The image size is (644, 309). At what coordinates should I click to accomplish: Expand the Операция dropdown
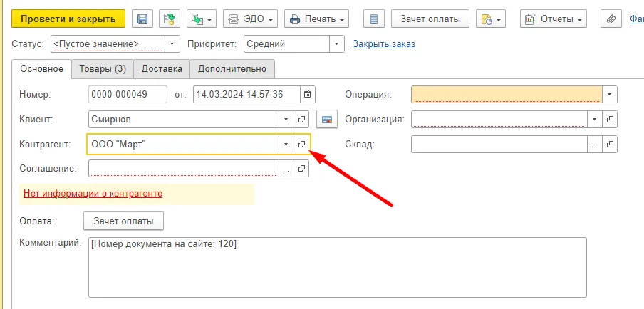tap(610, 94)
